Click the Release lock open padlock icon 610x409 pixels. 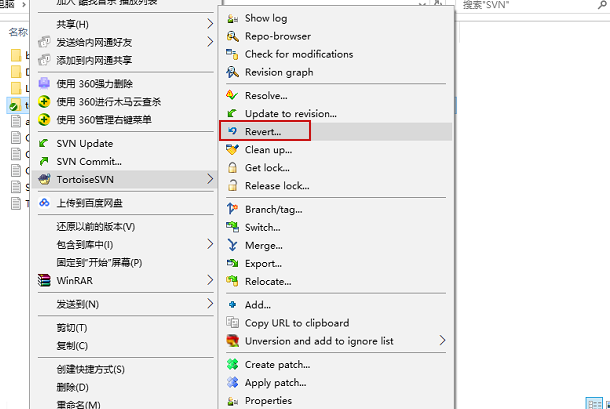point(233,185)
